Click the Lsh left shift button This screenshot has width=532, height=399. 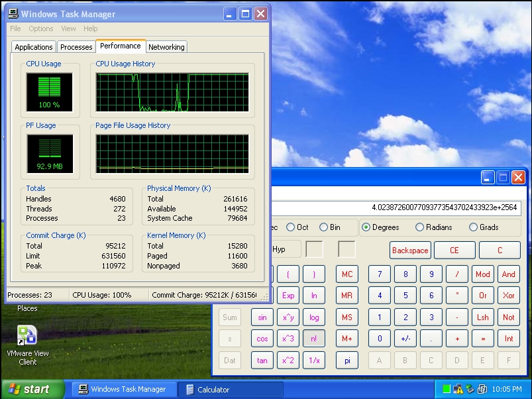(x=483, y=317)
